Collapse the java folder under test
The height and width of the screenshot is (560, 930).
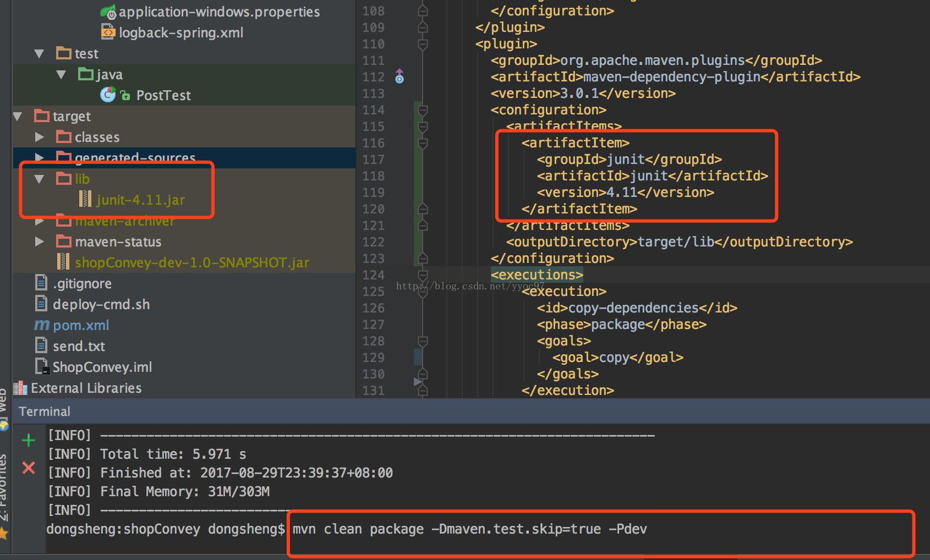(61, 75)
